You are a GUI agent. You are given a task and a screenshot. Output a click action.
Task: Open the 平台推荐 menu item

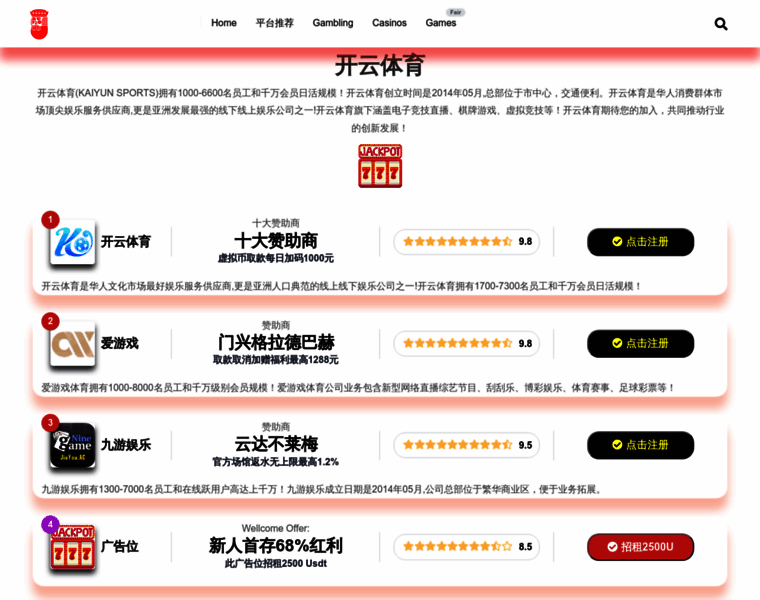tap(274, 23)
